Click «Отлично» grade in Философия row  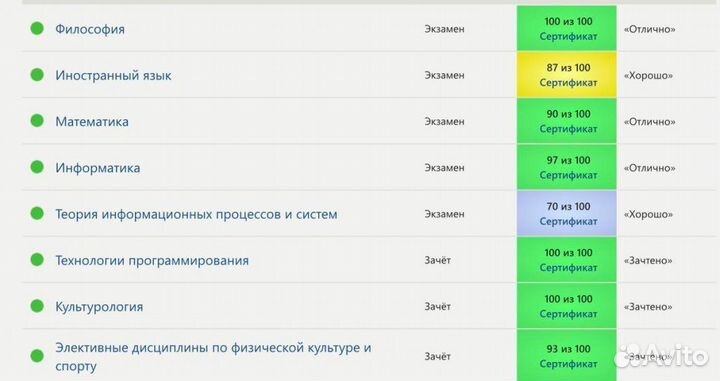tap(649, 29)
